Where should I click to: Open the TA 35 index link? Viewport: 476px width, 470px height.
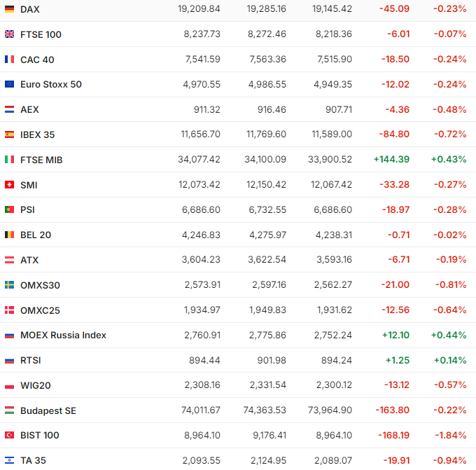point(33,460)
